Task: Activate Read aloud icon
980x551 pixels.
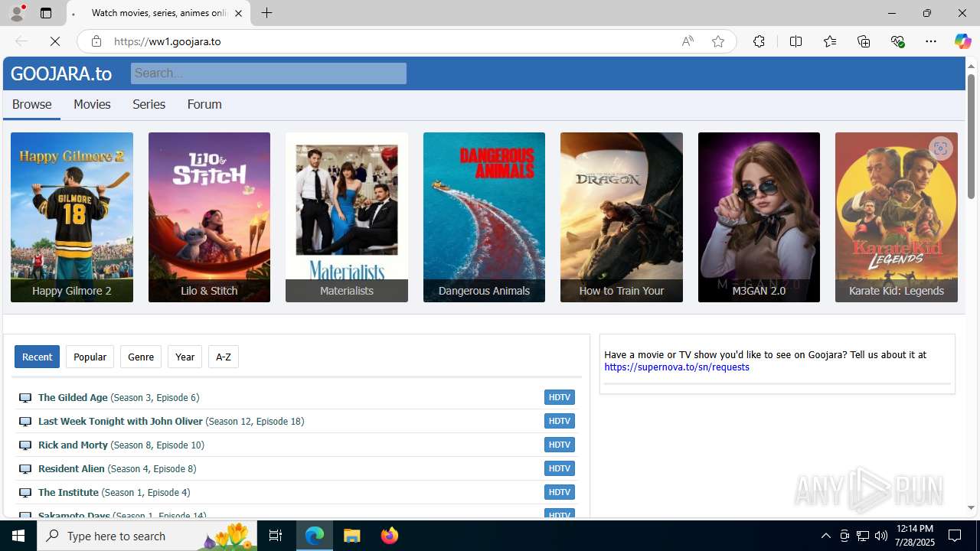Action: [688, 41]
